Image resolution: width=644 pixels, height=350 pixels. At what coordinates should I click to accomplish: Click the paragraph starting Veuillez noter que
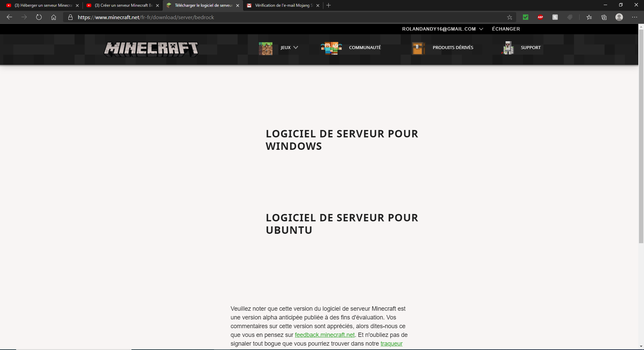[x=319, y=326]
